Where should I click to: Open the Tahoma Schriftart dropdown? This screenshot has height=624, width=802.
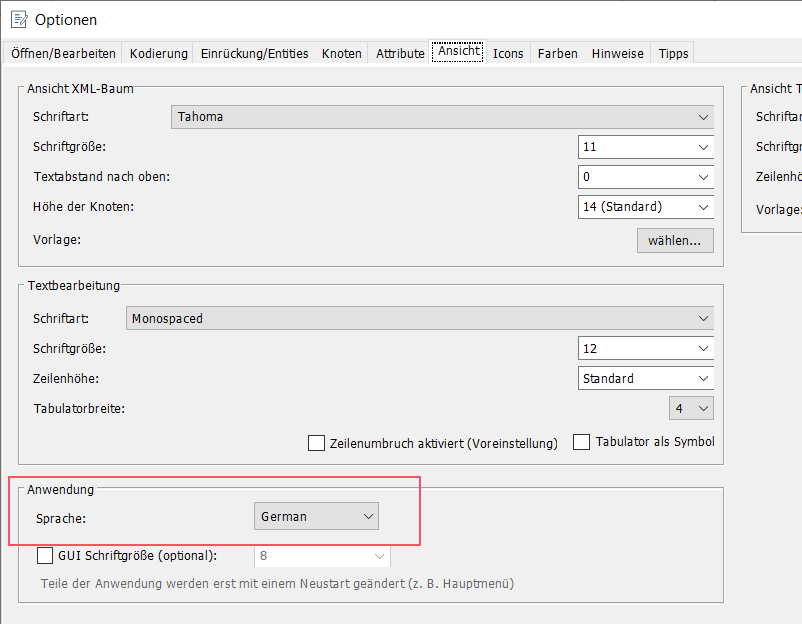pyautogui.click(x=442, y=117)
